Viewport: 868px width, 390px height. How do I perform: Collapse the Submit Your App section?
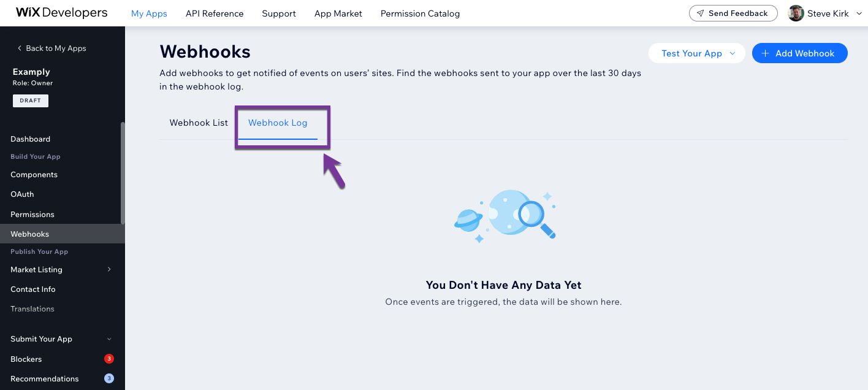109,339
